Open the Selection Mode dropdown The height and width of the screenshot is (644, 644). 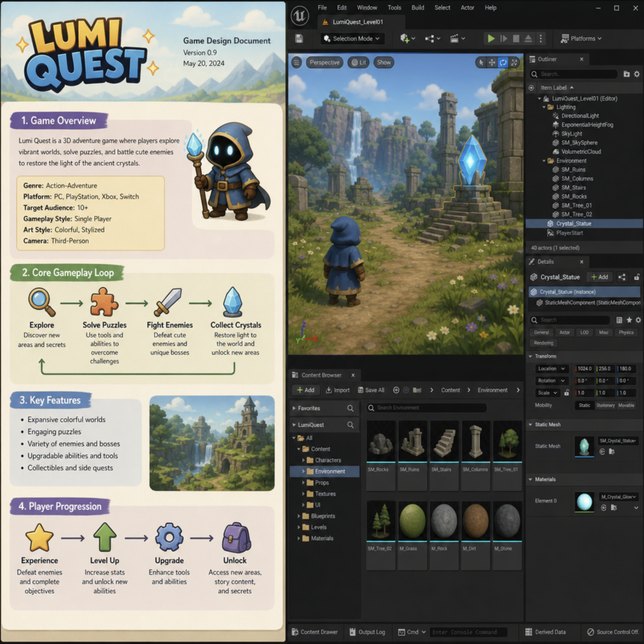tap(352, 38)
